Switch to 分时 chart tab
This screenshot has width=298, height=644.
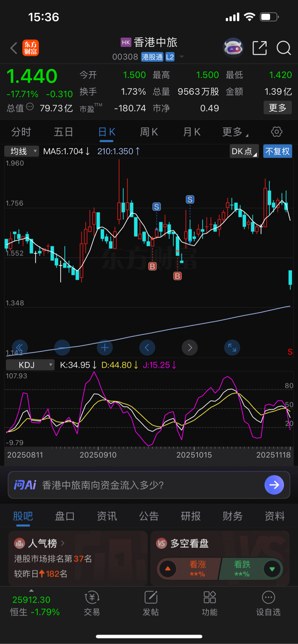(x=21, y=132)
